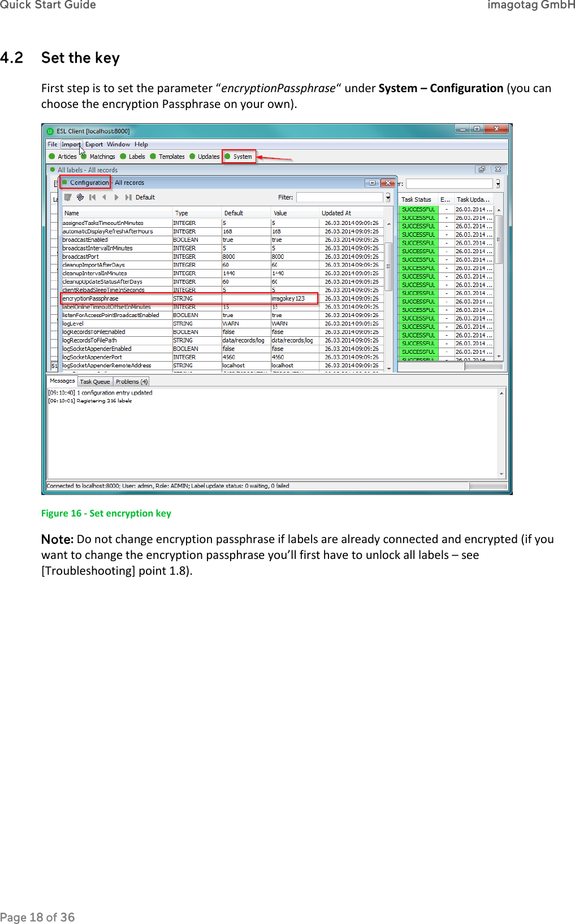Sort by the Updated At column header
Image resolution: width=575 pixels, height=924 pixels.
tap(352, 213)
